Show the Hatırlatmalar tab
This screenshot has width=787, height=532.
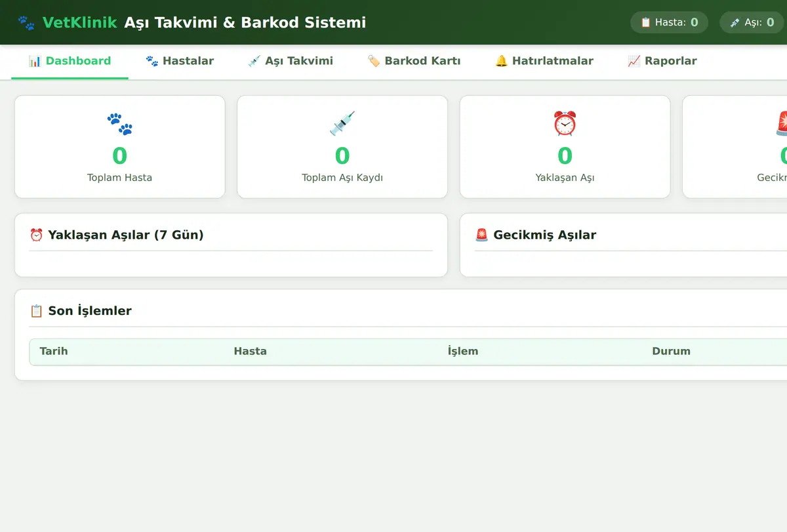(544, 61)
